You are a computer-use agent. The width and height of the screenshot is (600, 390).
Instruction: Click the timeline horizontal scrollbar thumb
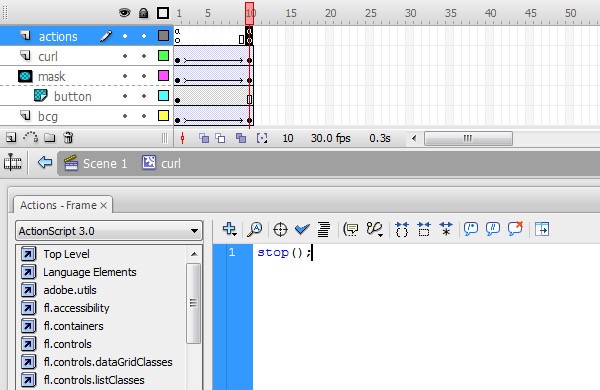coord(468,138)
